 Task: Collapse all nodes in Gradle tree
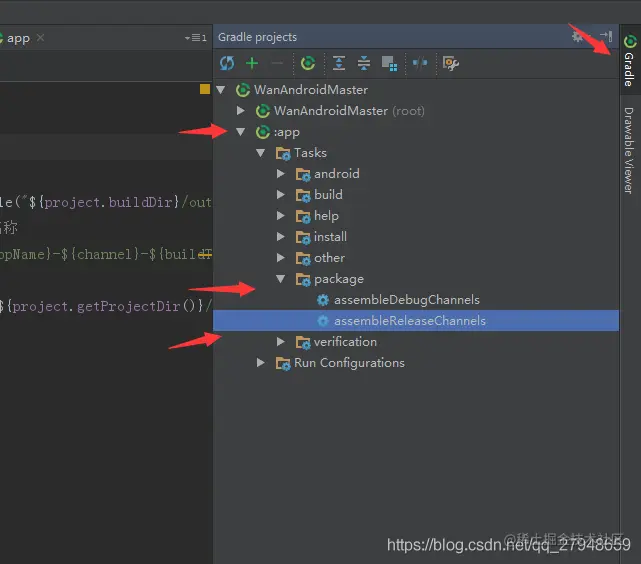[x=363, y=63]
